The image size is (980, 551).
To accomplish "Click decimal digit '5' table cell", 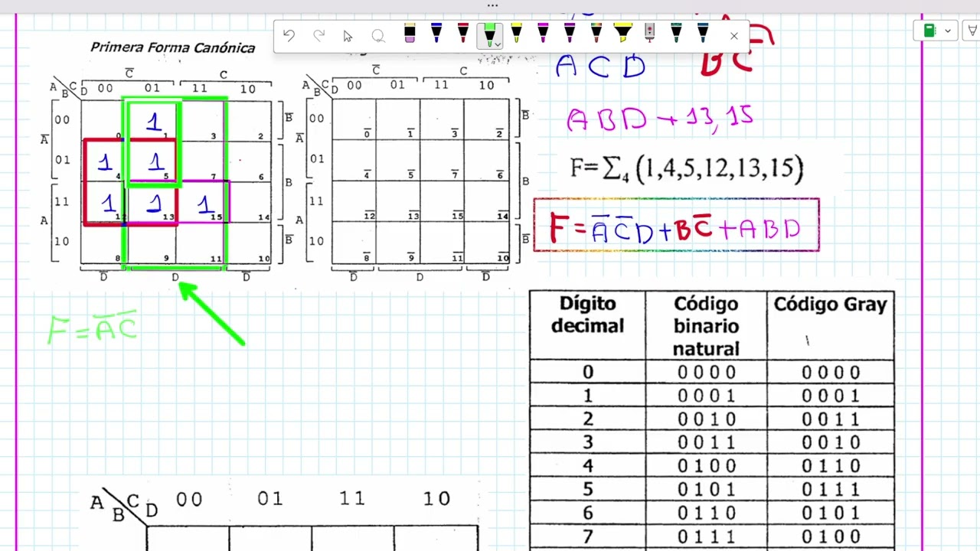I will [x=587, y=489].
